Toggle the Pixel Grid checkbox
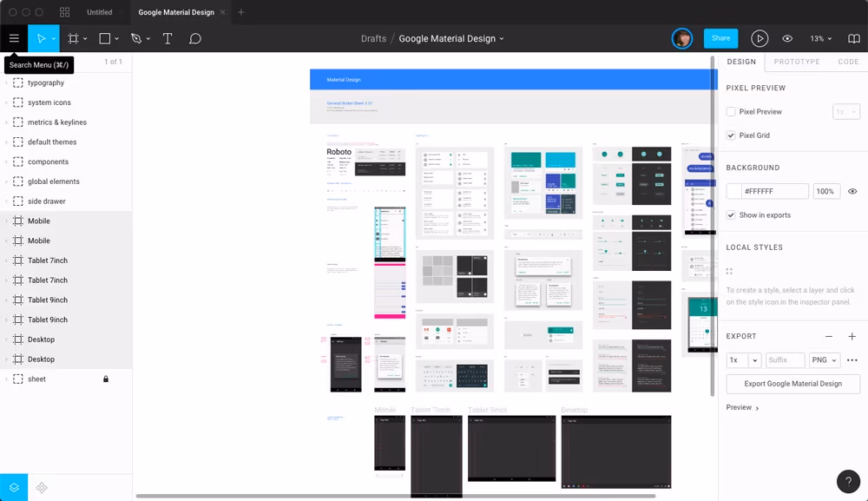 pos(731,135)
